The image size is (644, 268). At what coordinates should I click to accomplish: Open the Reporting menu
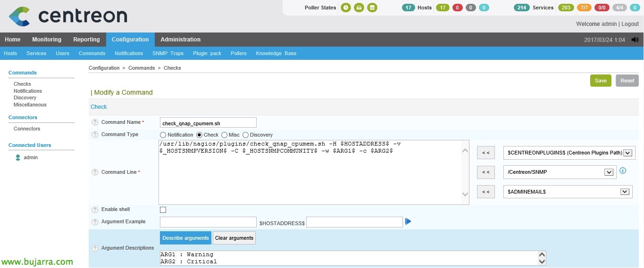click(86, 40)
